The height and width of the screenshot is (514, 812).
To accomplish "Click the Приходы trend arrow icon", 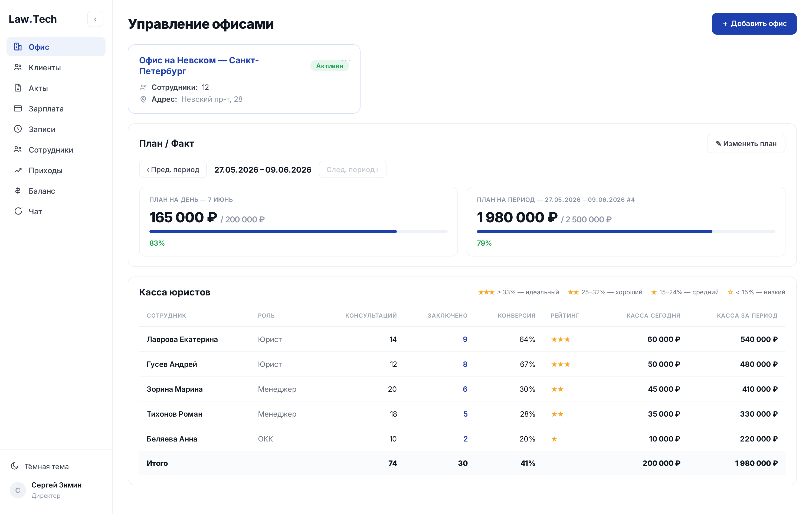I will click(18, 170).
